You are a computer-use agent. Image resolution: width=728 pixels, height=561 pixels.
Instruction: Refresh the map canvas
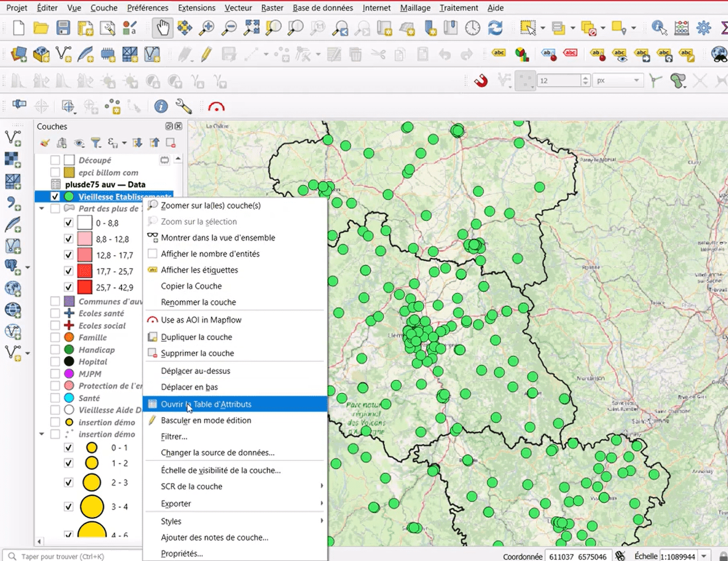point(495,28)
